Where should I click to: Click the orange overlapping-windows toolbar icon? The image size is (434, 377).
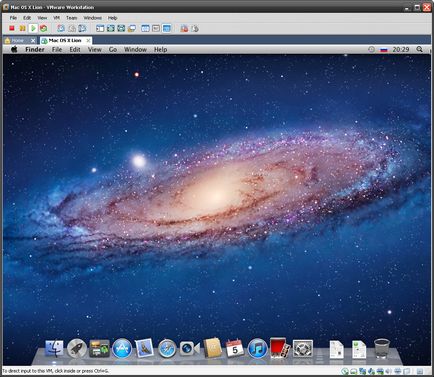click(x=132, y=28)
